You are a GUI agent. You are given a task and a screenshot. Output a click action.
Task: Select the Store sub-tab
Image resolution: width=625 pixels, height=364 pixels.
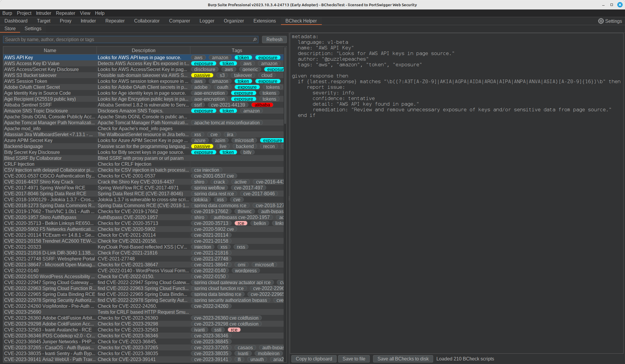click(x=10, y=28)
